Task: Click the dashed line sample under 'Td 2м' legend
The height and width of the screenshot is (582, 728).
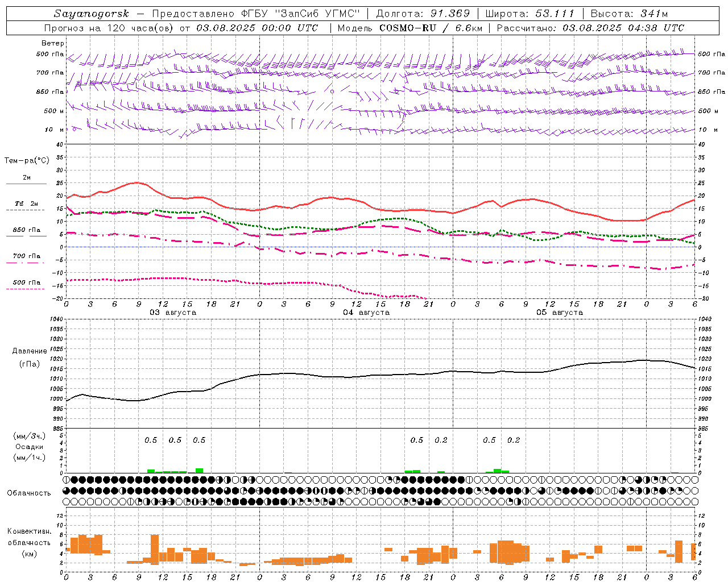Action: 25,210
